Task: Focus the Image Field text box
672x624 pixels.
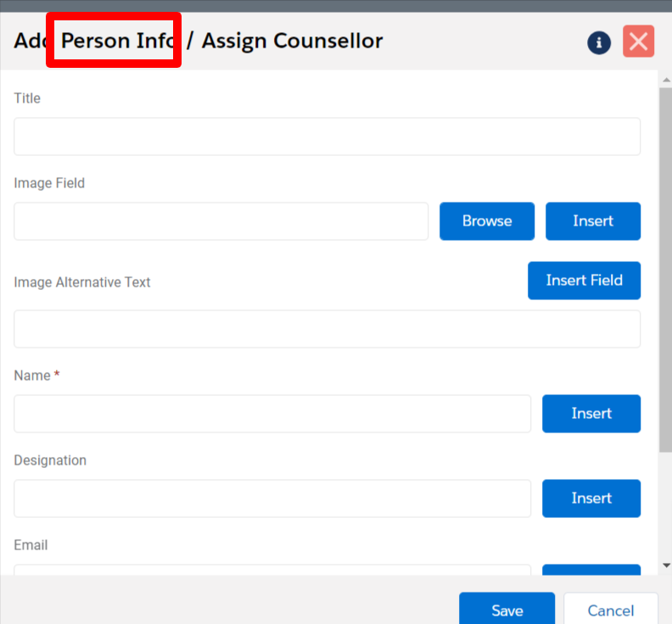Action: click(x=221, y=221)
